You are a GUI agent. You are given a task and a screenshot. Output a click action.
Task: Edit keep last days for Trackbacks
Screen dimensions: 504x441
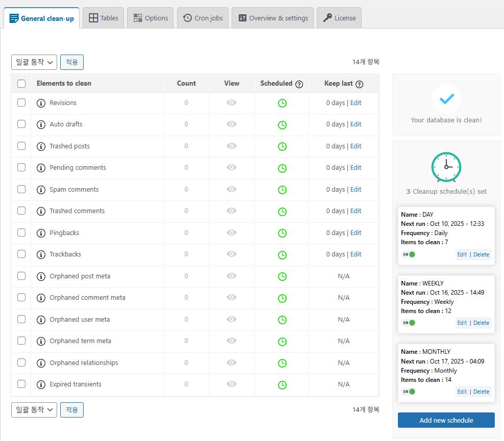coord(356,254)
